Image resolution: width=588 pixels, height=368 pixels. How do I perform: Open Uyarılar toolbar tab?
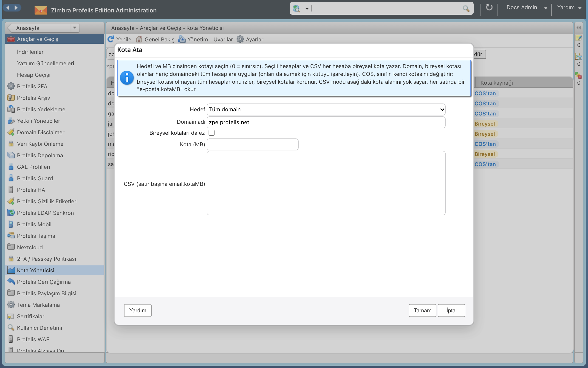coord(223,39)
